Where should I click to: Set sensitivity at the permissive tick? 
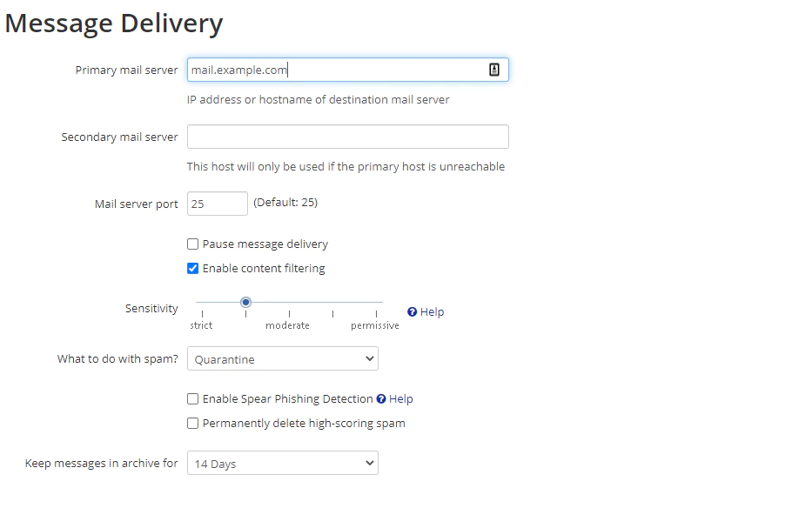click(x=376, y=302)
